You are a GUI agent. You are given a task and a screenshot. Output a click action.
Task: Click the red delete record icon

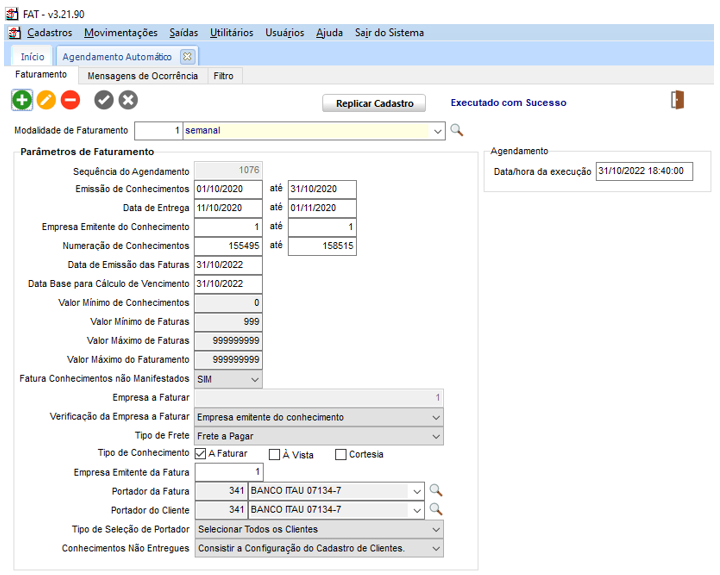pos(70,99)
